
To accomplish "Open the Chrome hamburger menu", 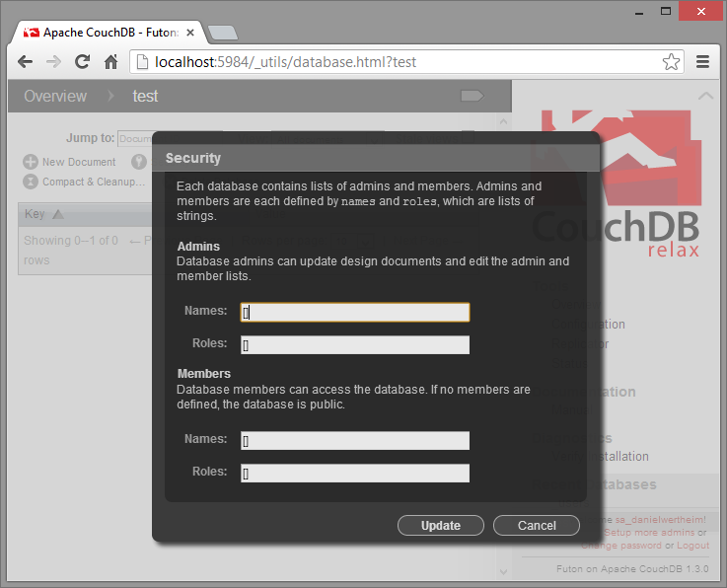I will click(702, 62).
